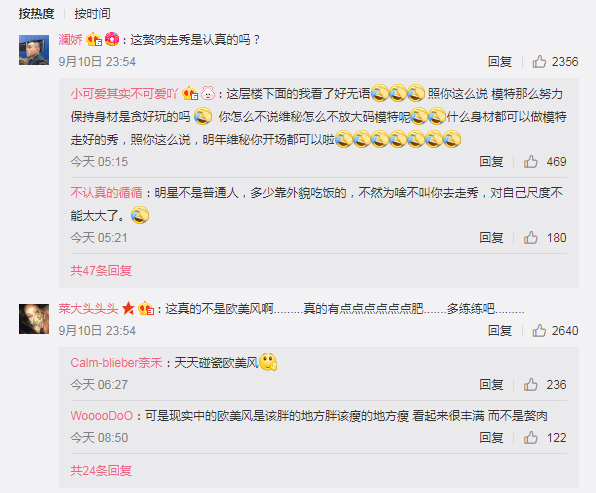Screen dimensions: 596x493
Task: Expand 共24条回复 replies
Action: click(x=101, y=471)
